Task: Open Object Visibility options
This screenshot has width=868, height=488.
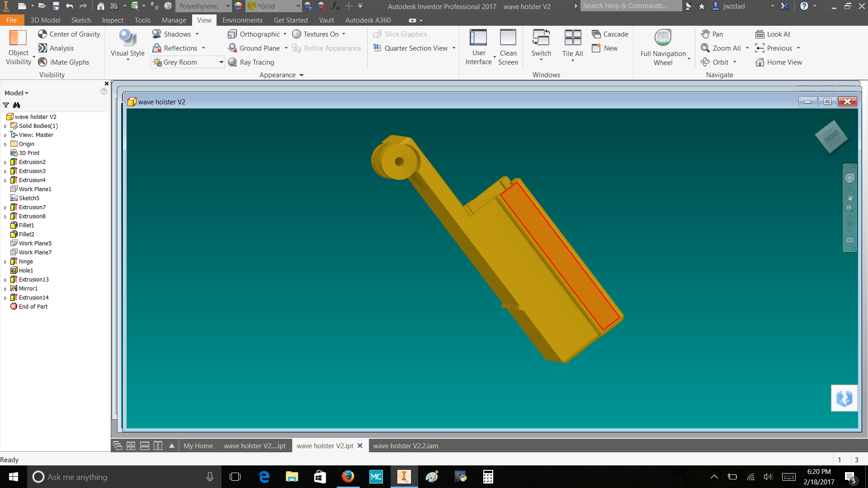Action: click(x=19, y=47)
